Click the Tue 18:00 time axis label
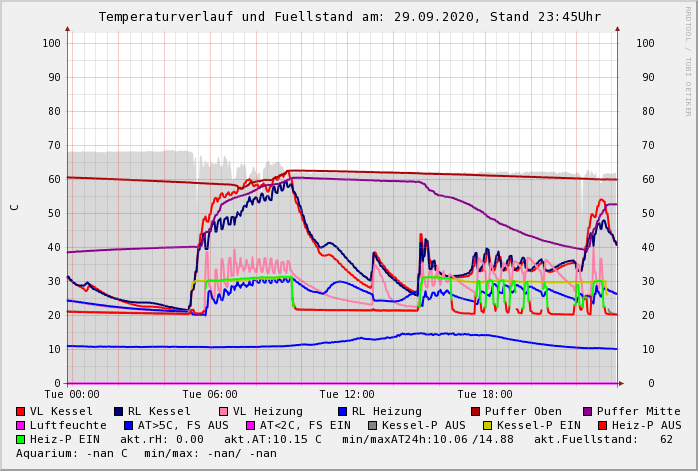698x471 pixels. pyautogui.click(x=484, y=395)
